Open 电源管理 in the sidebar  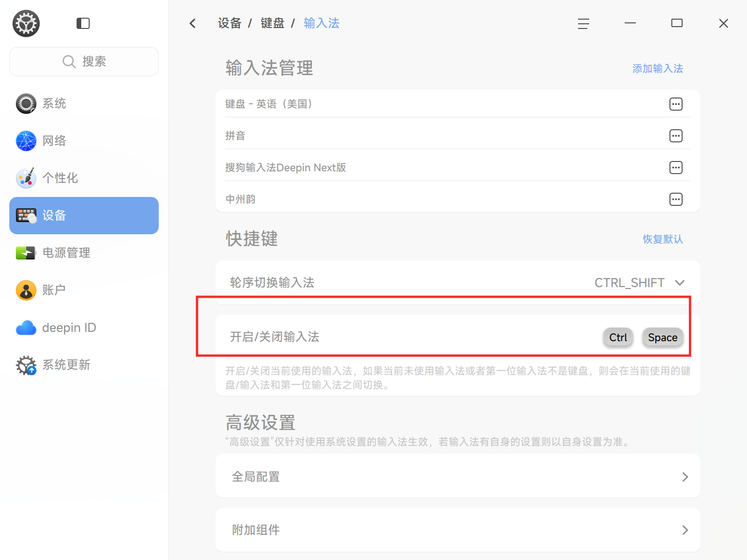pos(84,253)
